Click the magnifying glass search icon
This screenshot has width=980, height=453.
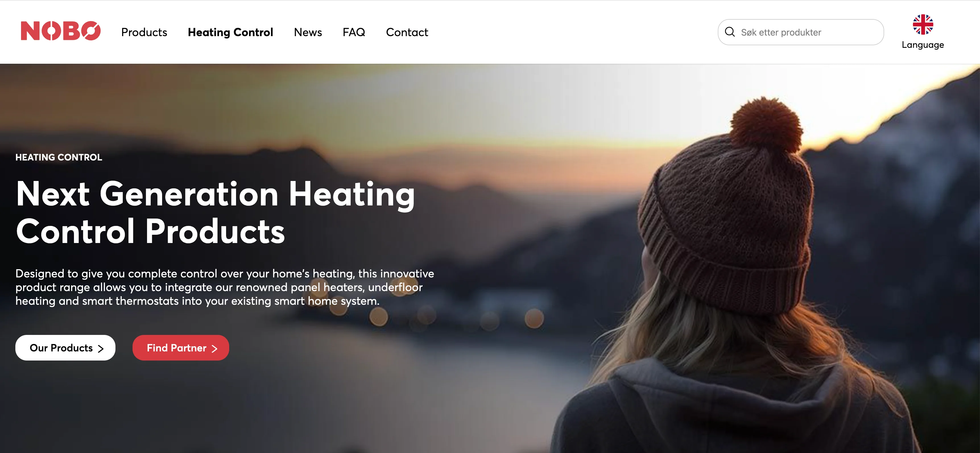click(730, 32)
